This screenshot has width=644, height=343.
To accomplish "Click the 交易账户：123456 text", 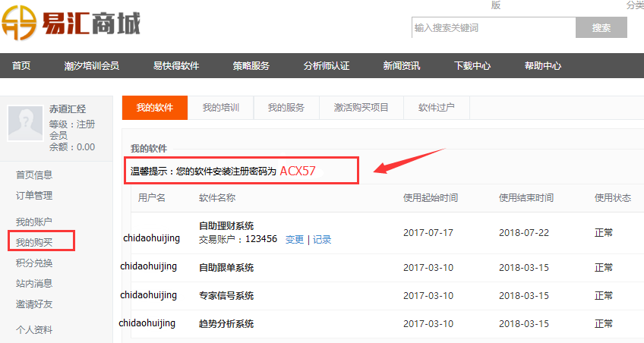I will [x=238, y=239].
